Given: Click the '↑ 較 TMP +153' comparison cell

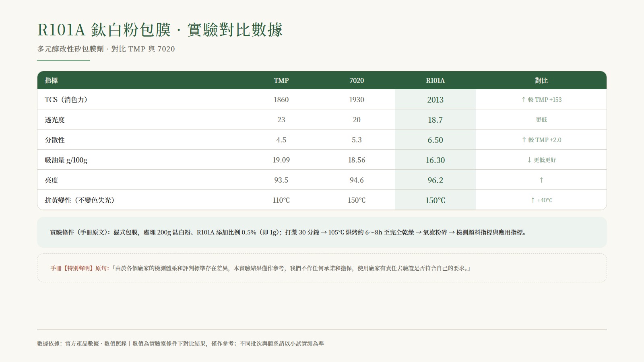Looking at the screenshot, I should (541, 100).
